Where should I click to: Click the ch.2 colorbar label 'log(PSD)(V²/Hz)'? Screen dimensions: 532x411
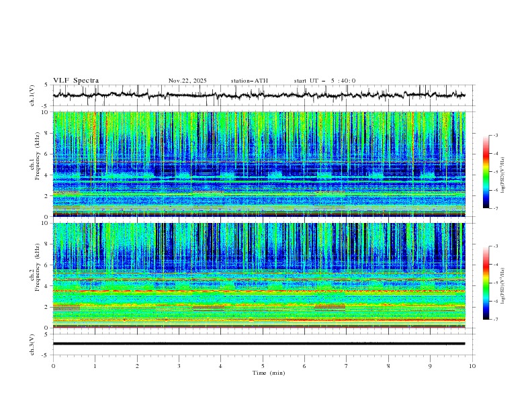503,286
